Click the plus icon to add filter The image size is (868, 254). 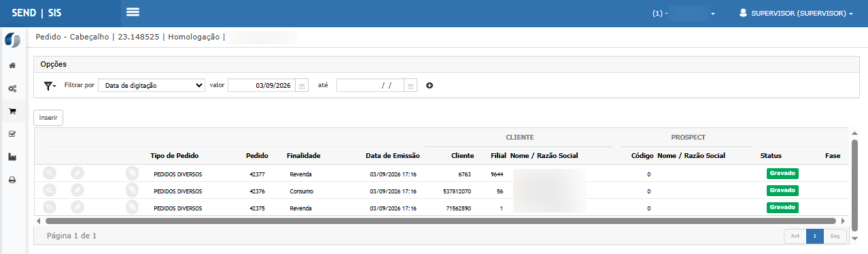pyautogui.click(x=430, y=86)
